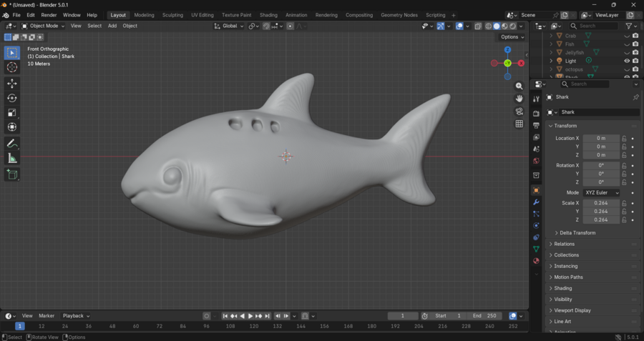Screen dimensions: 644x341
Task: Toggle Light visibility eye in outliner
Action: [627, 61]
